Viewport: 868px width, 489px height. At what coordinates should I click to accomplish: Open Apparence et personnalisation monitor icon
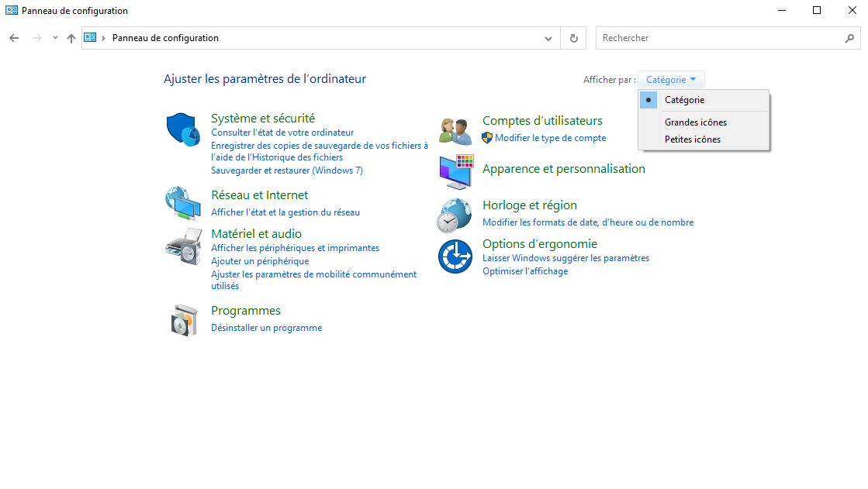click(455, 172)
